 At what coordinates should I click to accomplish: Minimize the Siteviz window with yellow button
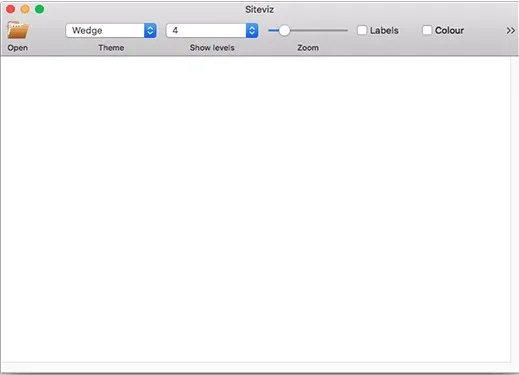25,9
